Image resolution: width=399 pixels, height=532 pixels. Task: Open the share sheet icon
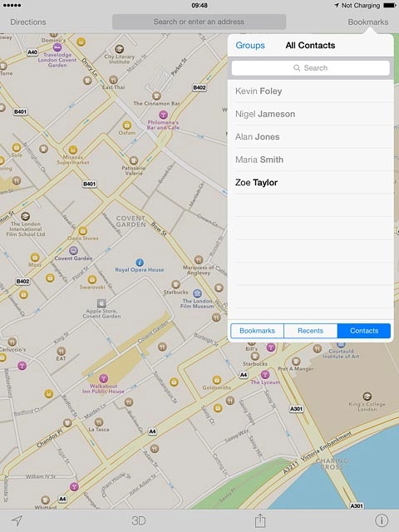(x=260, y=520)
